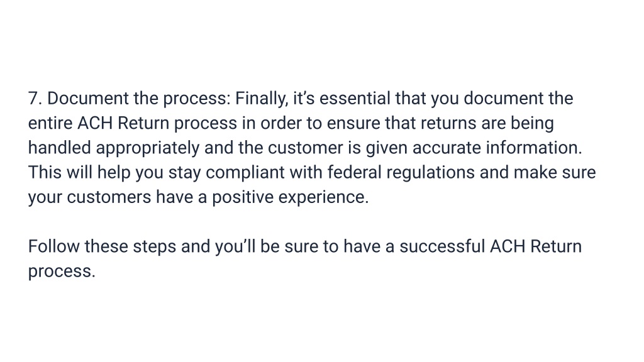
Task: Click the word "Follow" in closing paragraph
Action: click(x=54, y=246)
